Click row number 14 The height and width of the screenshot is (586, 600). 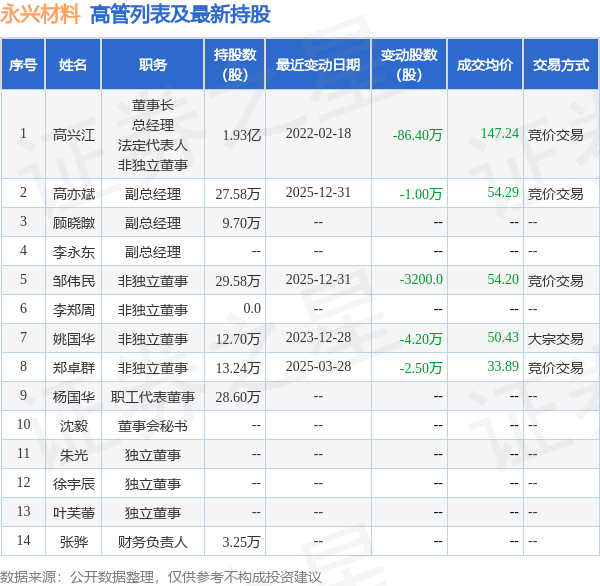(23, 540)
